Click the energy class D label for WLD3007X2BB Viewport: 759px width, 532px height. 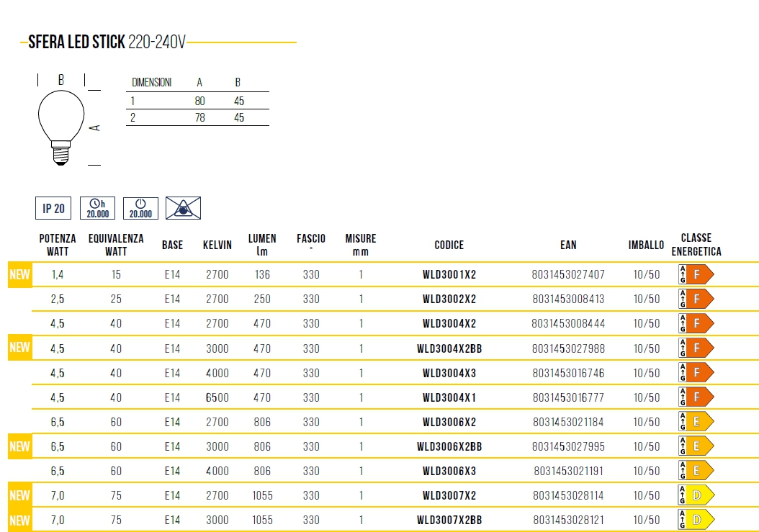click(x=696, y=520)
